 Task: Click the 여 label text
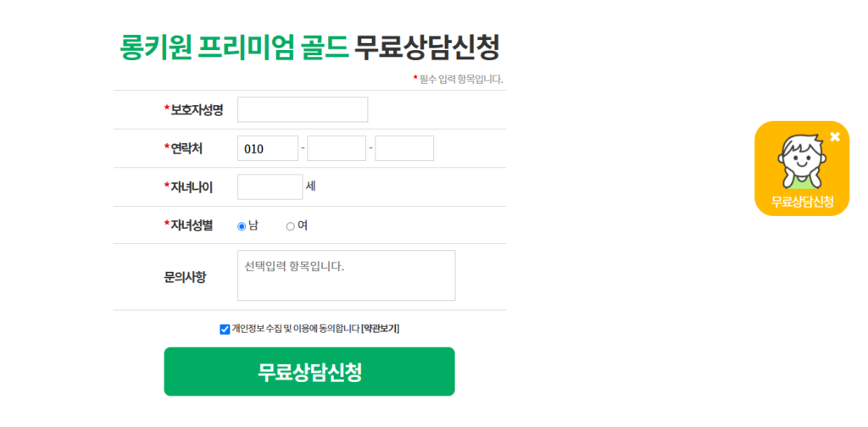(303, 225)
